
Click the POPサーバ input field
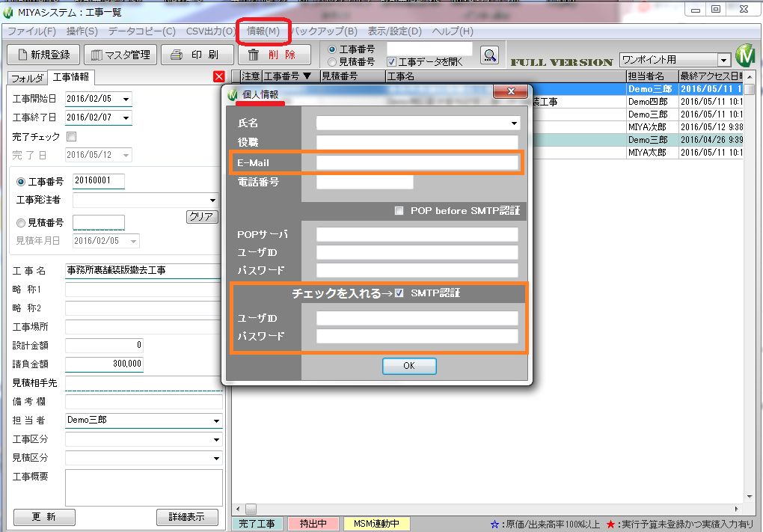pos(417,235)
